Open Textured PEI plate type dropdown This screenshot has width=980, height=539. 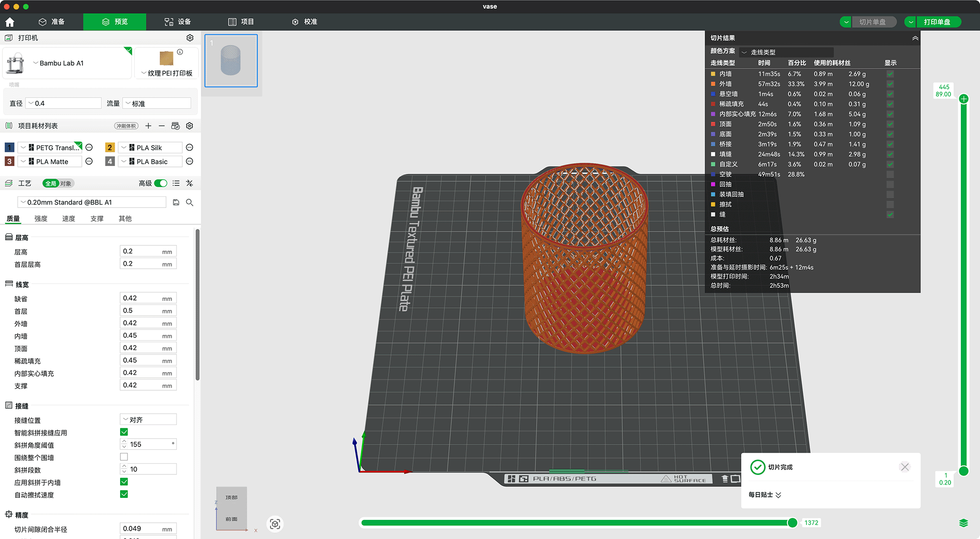pos(167,73)
